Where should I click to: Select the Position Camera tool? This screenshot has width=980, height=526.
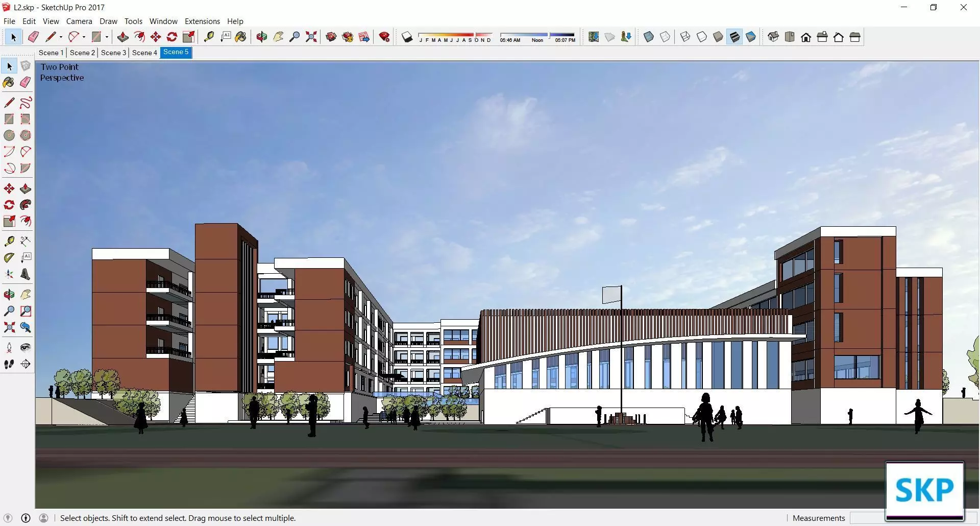[x=9, y=348]
